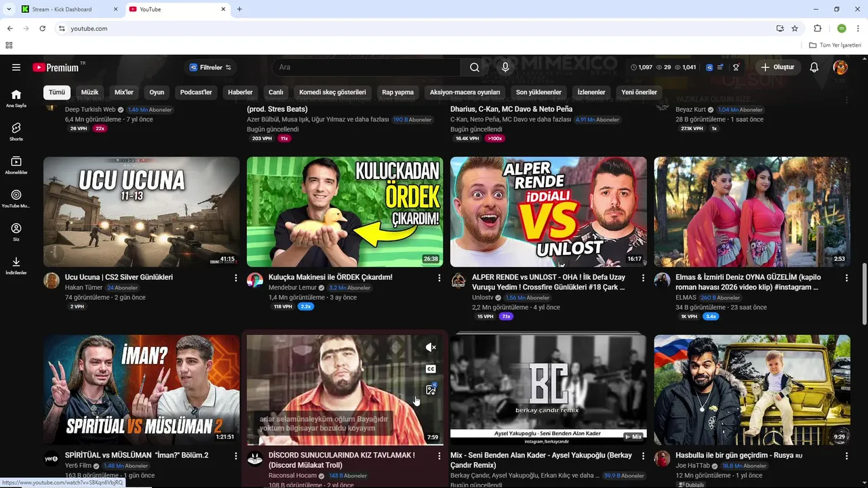Open Shorts from the sidebar
Image resolution: width=868 pixels, height=488 pixels.
[x=16, y=131]
